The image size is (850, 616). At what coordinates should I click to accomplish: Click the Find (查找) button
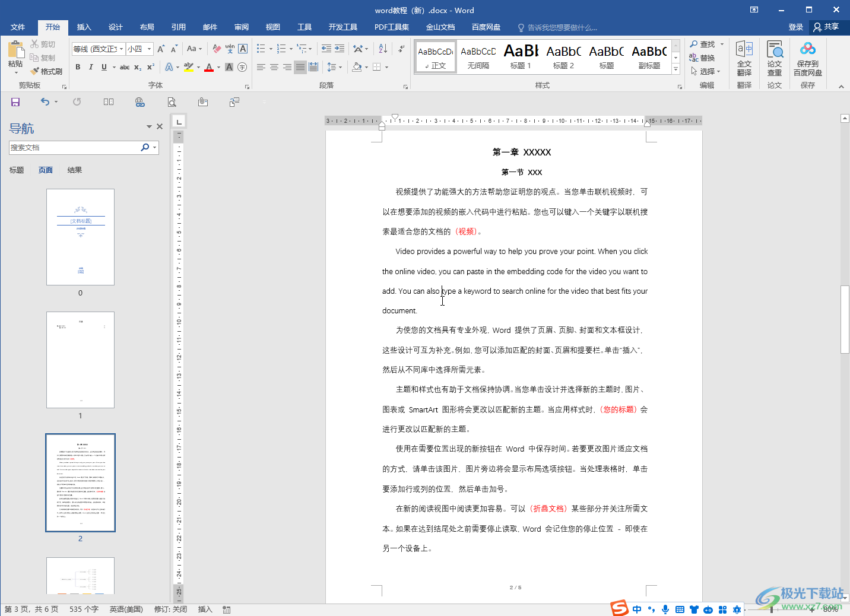click(702, 44)
